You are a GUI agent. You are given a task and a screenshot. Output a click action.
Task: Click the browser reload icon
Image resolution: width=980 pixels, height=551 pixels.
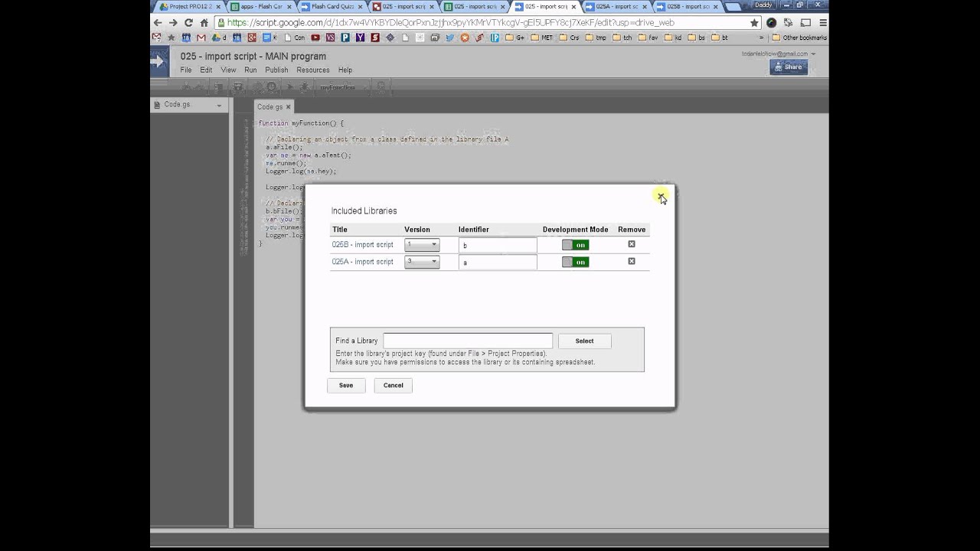(188, 23)
